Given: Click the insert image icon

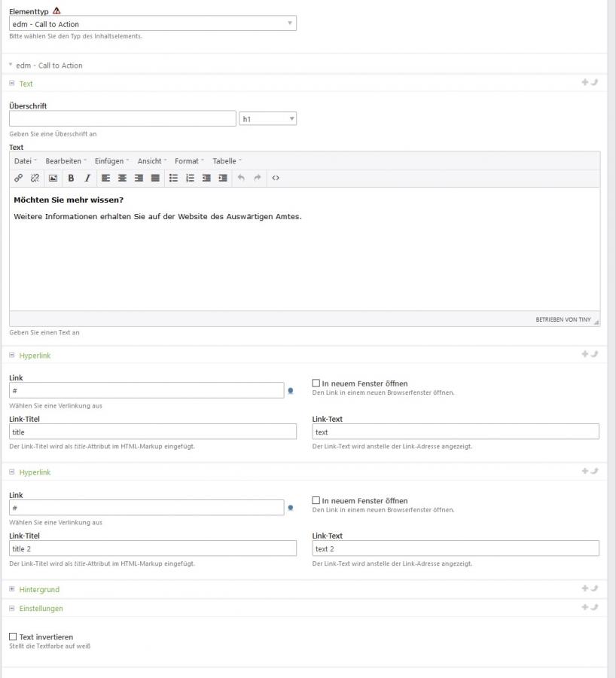Looking at the screenshot, I should click(x=53, y=179).
